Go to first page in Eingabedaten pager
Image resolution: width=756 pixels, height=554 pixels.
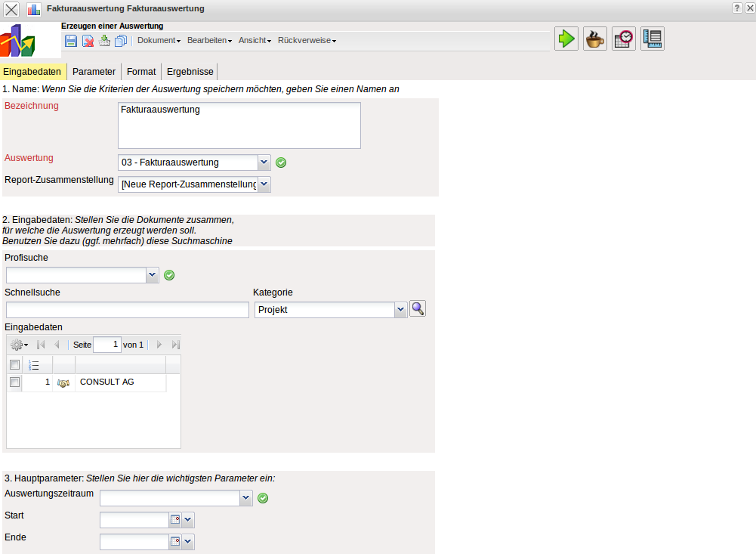[x=41, y=345]
